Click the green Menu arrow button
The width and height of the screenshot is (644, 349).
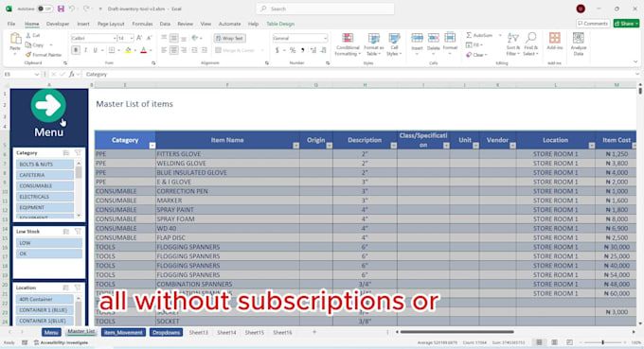click(x=48, y=105)
